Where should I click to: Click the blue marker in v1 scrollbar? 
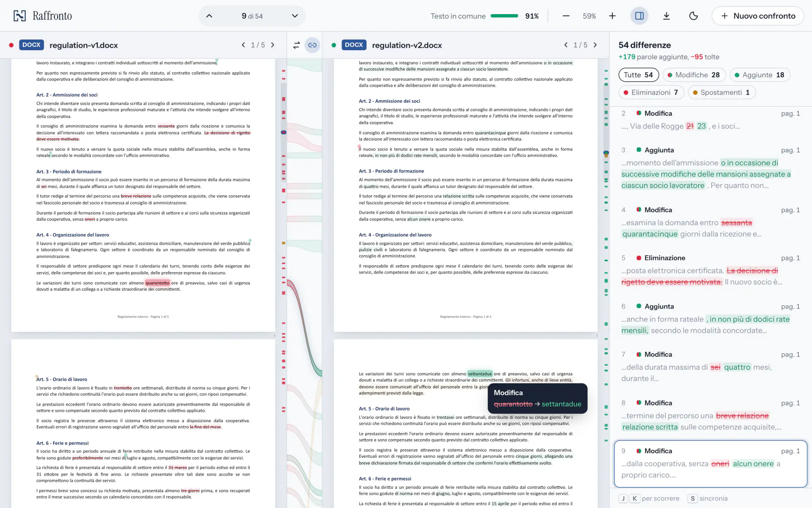click(284, 132)
